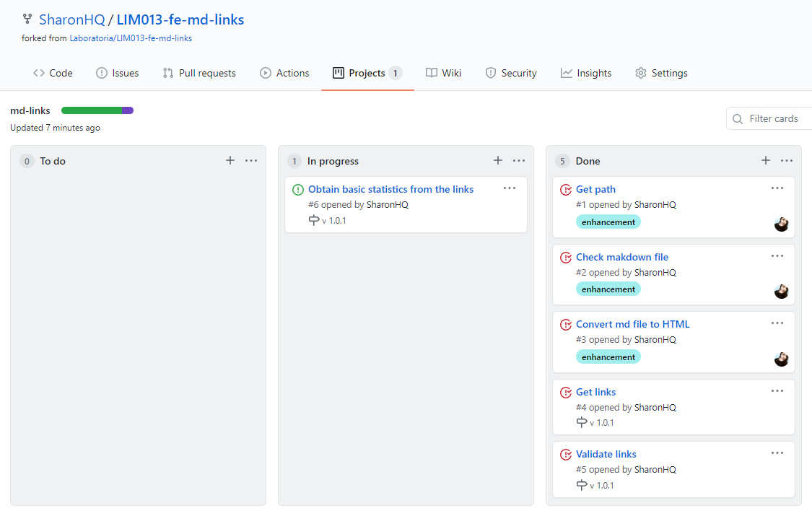
Task: Click SharonHQ author on issue #6 card
Action: [x=388, y=205]
